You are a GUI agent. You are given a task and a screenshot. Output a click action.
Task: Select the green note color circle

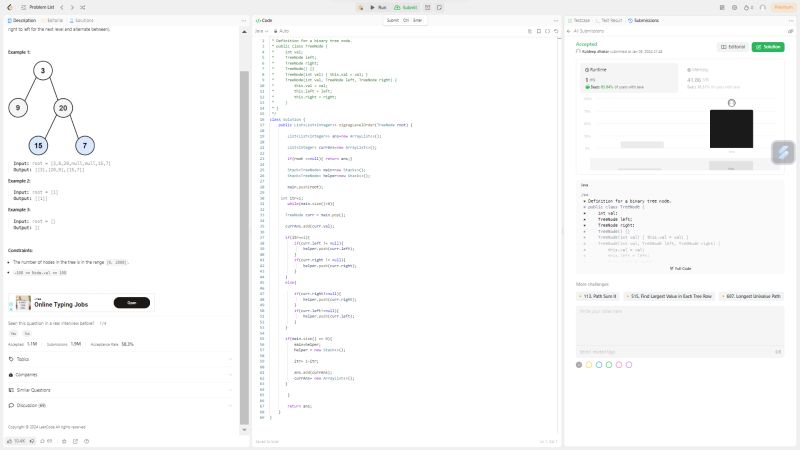pos(609,365)
